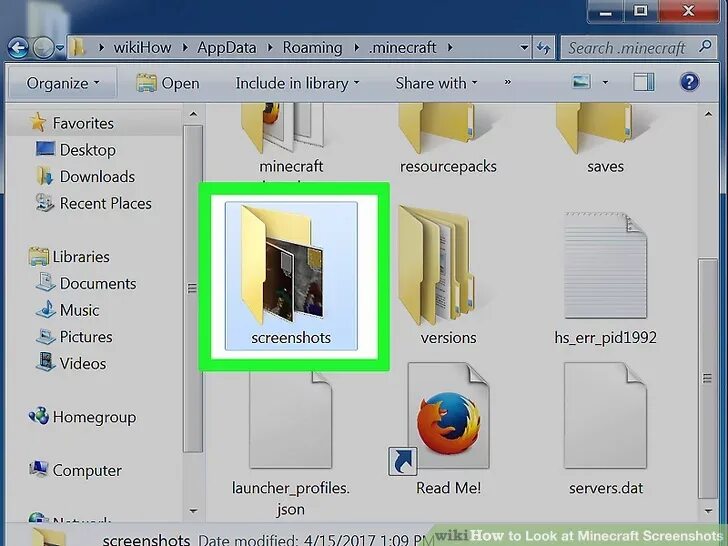Click the Favorites star icon
Image resolution: width=728 pixels, height=546 pixels.
38,122
